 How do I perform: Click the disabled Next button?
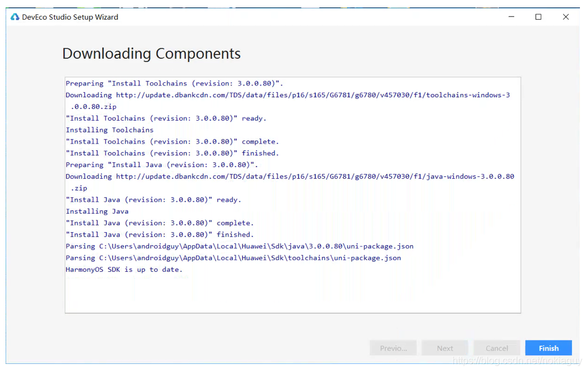pyautogui.click(x=445, y=348)
